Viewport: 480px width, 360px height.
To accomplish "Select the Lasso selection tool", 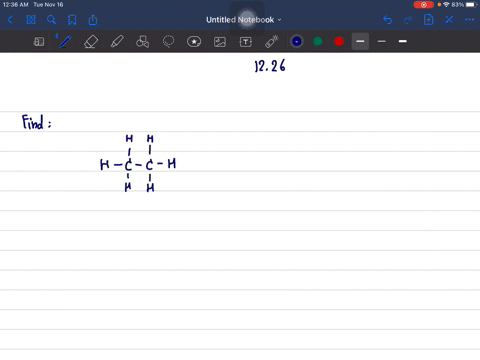I will tap(168, 42).
